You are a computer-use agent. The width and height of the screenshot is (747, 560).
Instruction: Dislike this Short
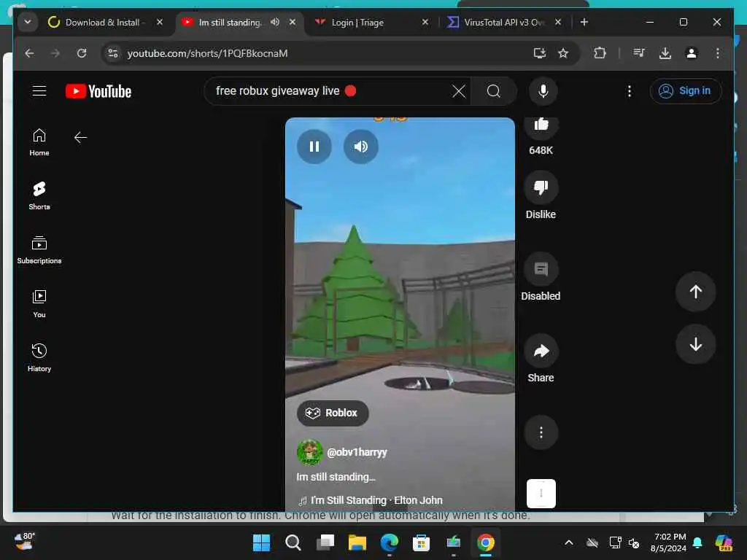(x=541, y=187)
